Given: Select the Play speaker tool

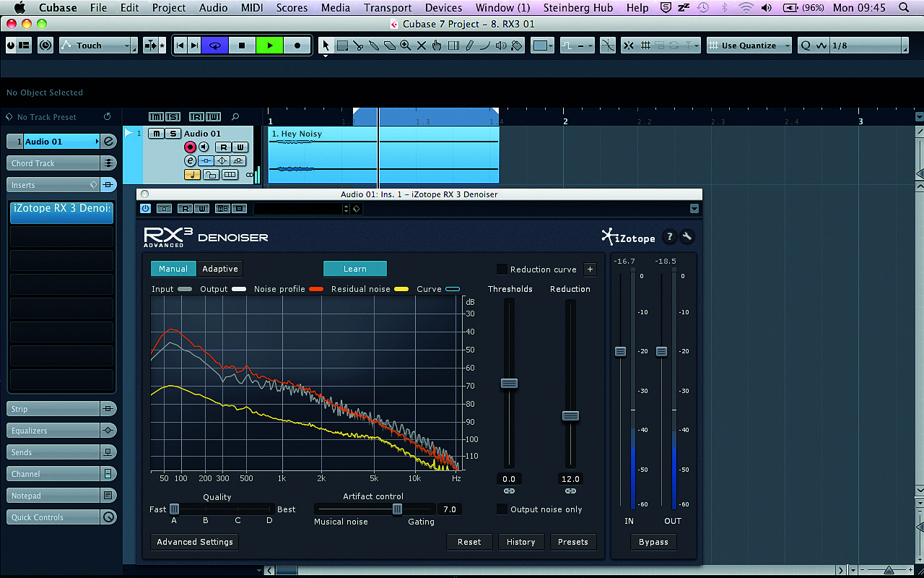Looking at the screenshot, I should [501, 46].
